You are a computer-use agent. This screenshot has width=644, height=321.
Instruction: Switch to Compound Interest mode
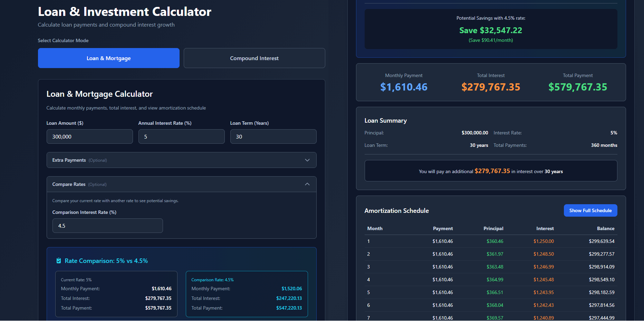[x=254, y=58]
